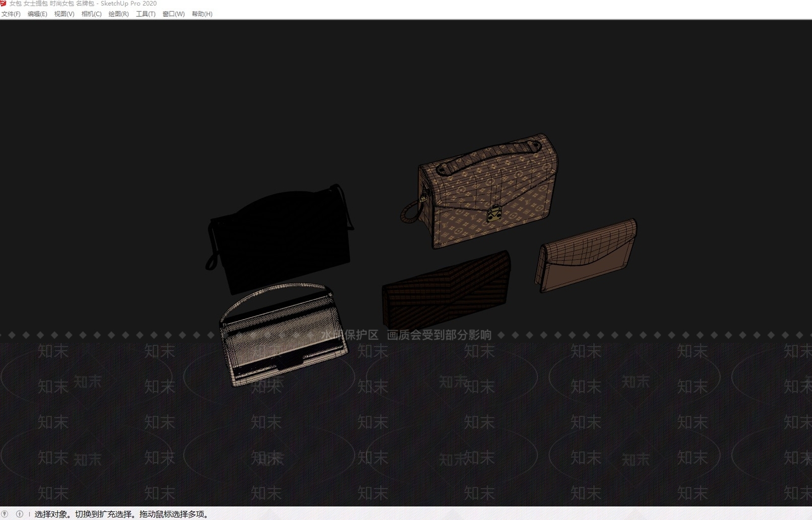Open the 窗口(W) menu
Screen dimensions: 812x520
click(x=174, y=14)
